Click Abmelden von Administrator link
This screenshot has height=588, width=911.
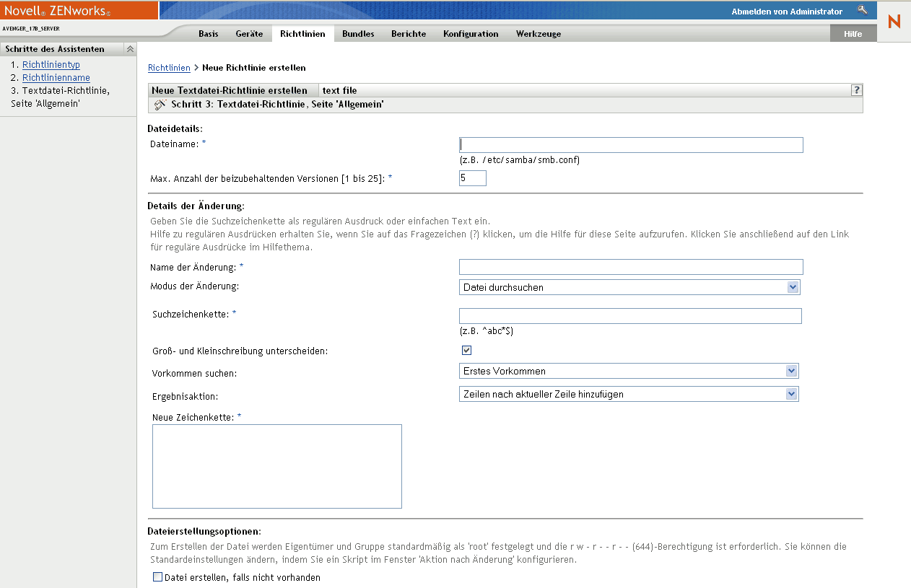pos(787,12)
